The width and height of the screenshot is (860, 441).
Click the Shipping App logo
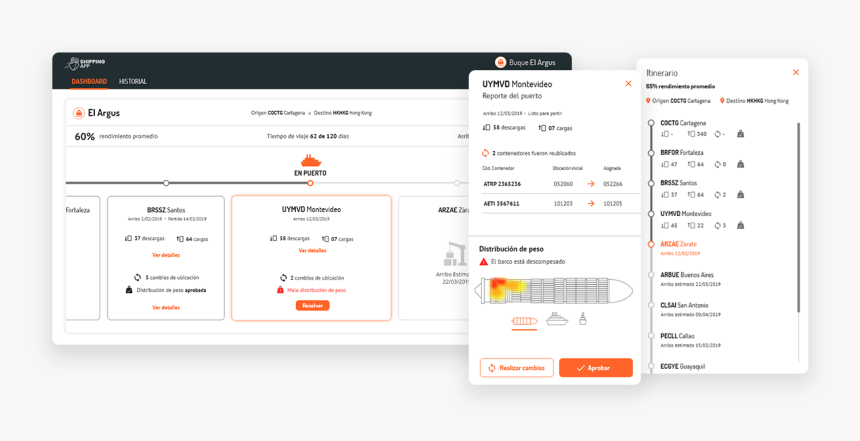click(85, 63)
